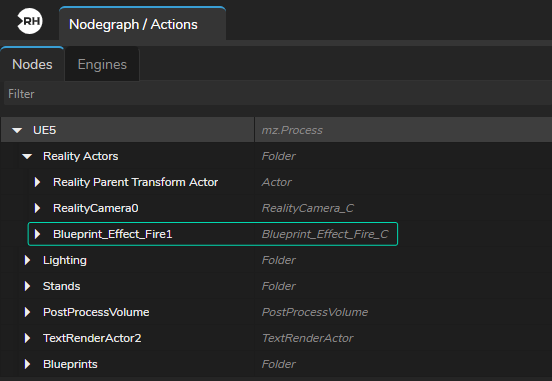Expand Reality Parent Transform Actor

[37, 182]
